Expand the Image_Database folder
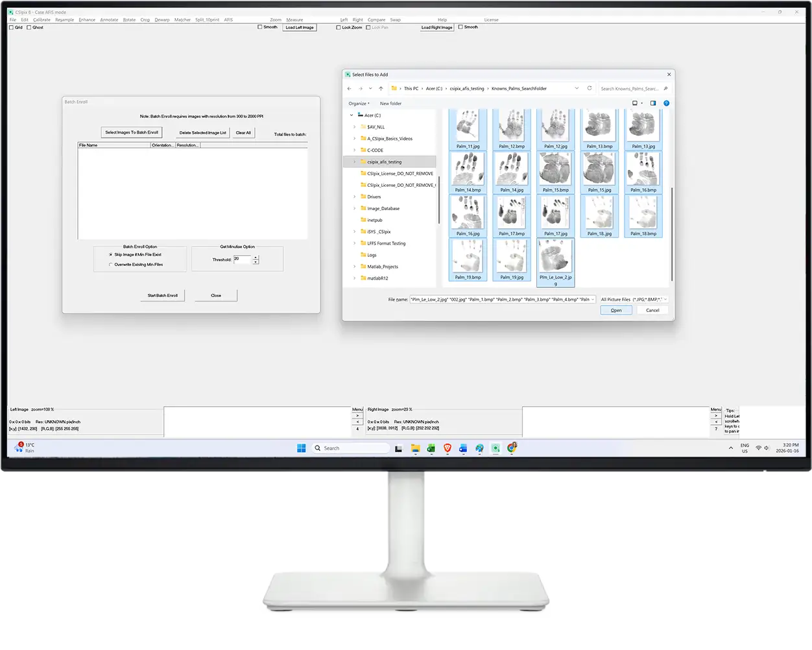The width and height of the screenshot is (812, 650). tap(355, 209)
